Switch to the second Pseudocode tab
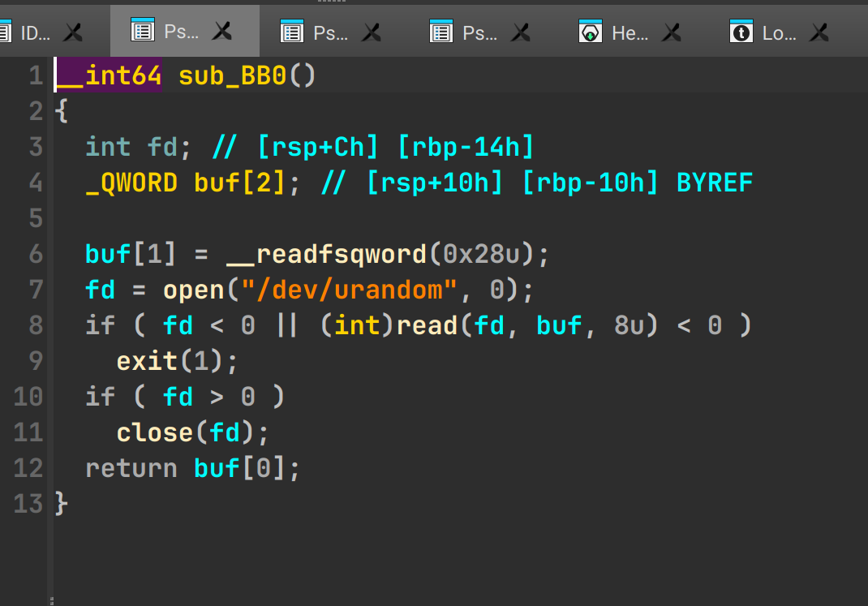Image resolution: width=868 pixels, height=606 pixels. (x=329, y=32)
